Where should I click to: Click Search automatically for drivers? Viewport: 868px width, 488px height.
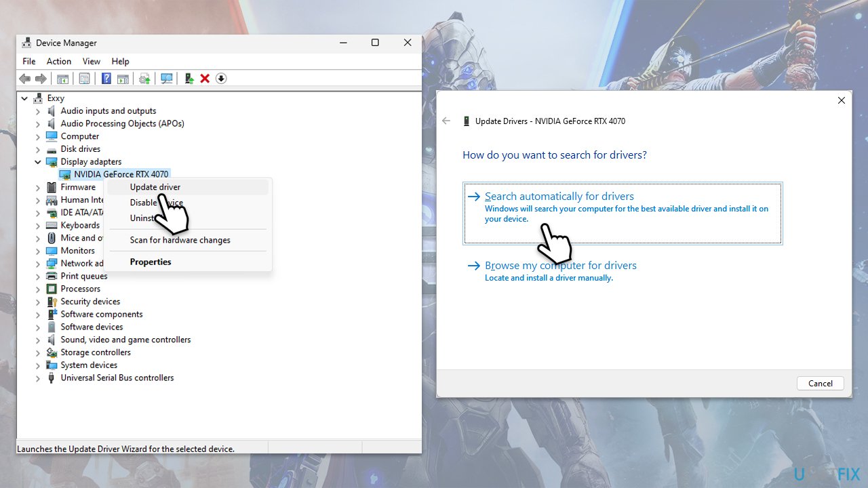click(559, 197)
